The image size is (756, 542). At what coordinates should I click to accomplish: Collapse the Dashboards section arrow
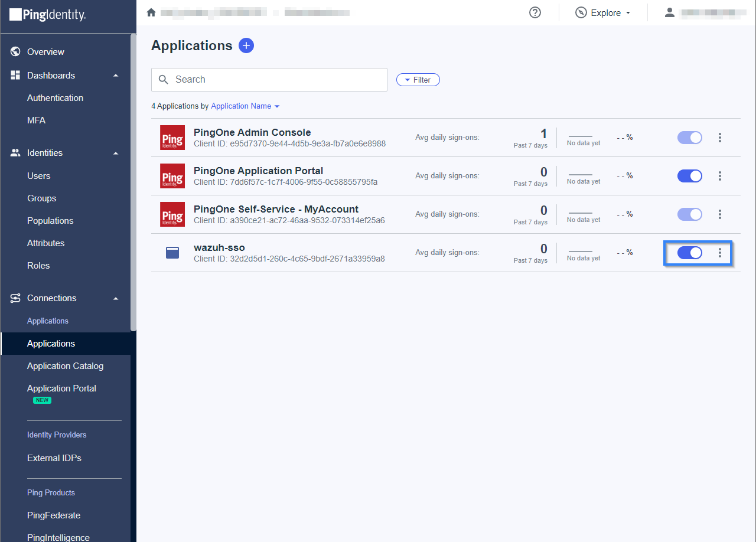[116, 76]
